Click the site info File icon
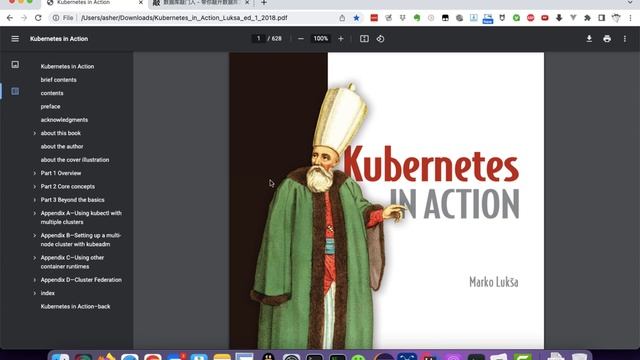 click(63, 18)
